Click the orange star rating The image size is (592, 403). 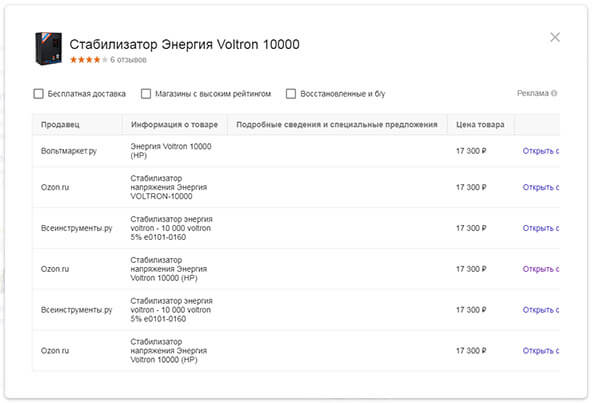[88, 60]
